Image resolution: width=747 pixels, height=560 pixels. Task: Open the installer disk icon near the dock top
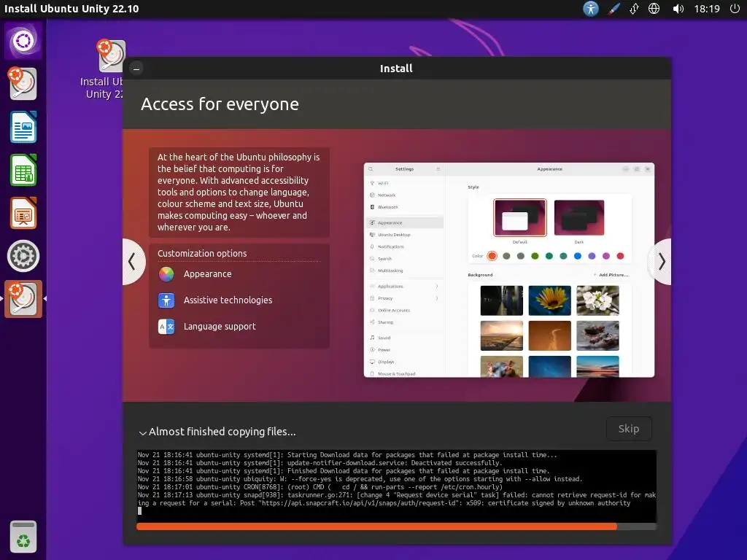point(23,83)
